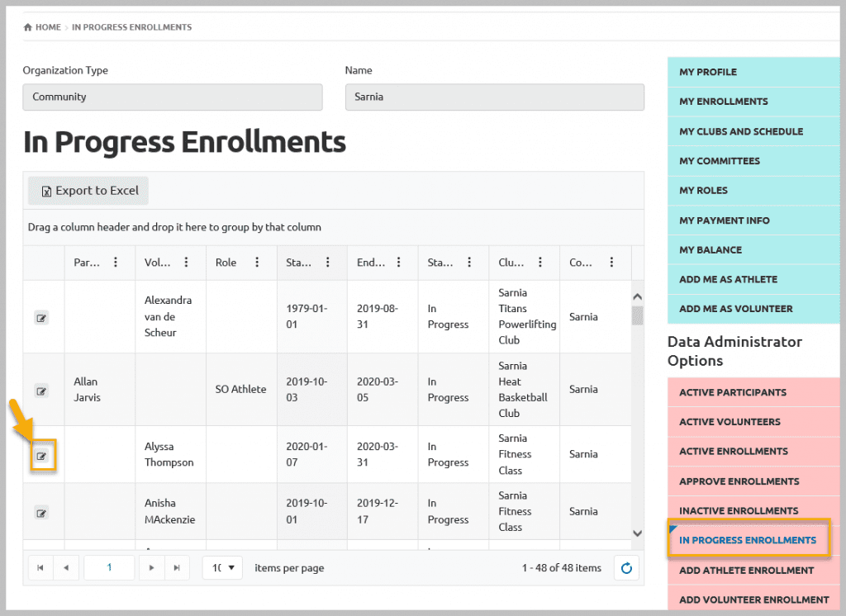Screen dimensions: 846x616
Task: Open the Role column options menu
Action: click(x=258, y=263)
